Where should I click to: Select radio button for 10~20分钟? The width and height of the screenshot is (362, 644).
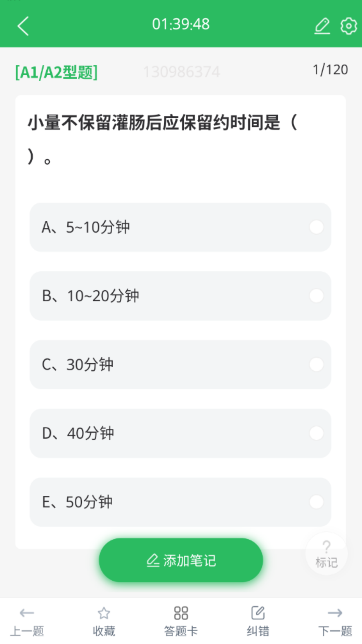click(x=316, y=296)
